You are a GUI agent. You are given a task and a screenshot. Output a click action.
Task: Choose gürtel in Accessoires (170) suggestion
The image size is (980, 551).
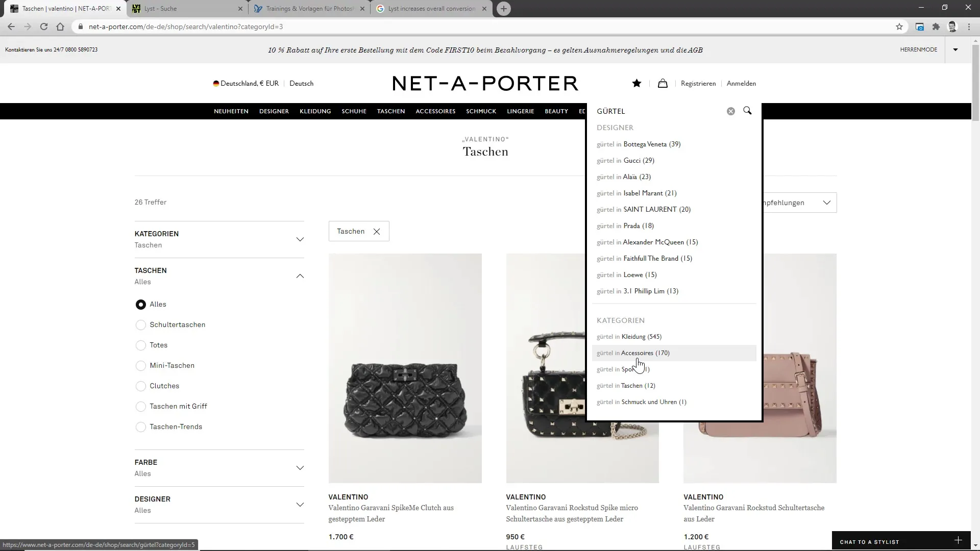pyautogui.click(x=674, y=353)
